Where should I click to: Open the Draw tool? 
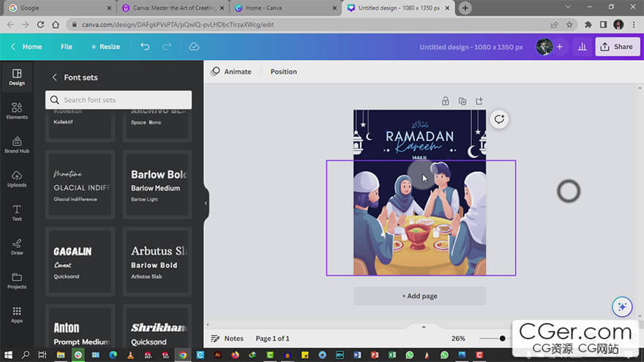point(17,246)
